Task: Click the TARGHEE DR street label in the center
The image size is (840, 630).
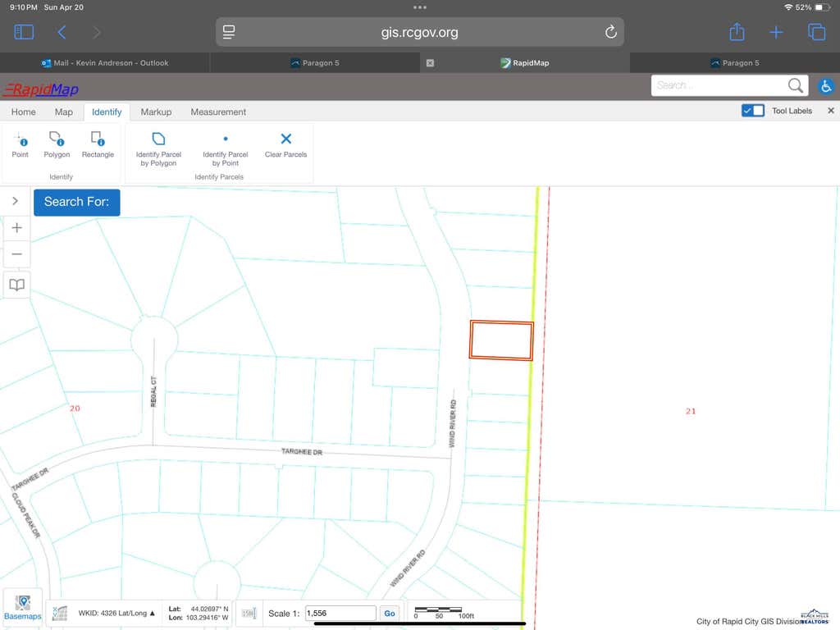Action: pos(302,452)
